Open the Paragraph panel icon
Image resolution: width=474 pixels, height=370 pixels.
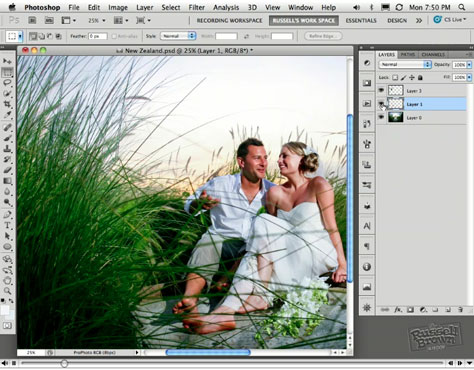[x=367, y=246]
